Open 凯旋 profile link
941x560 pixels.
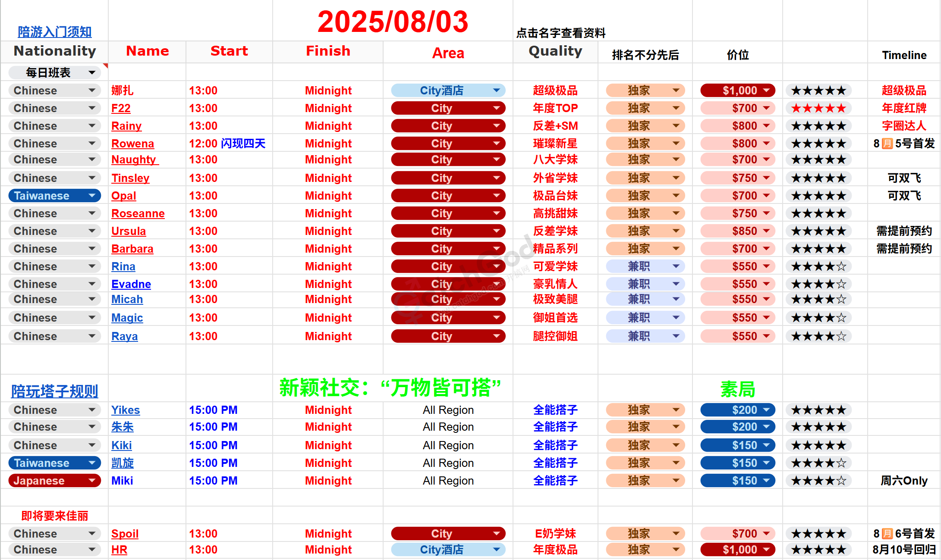[x=122, y=463]
